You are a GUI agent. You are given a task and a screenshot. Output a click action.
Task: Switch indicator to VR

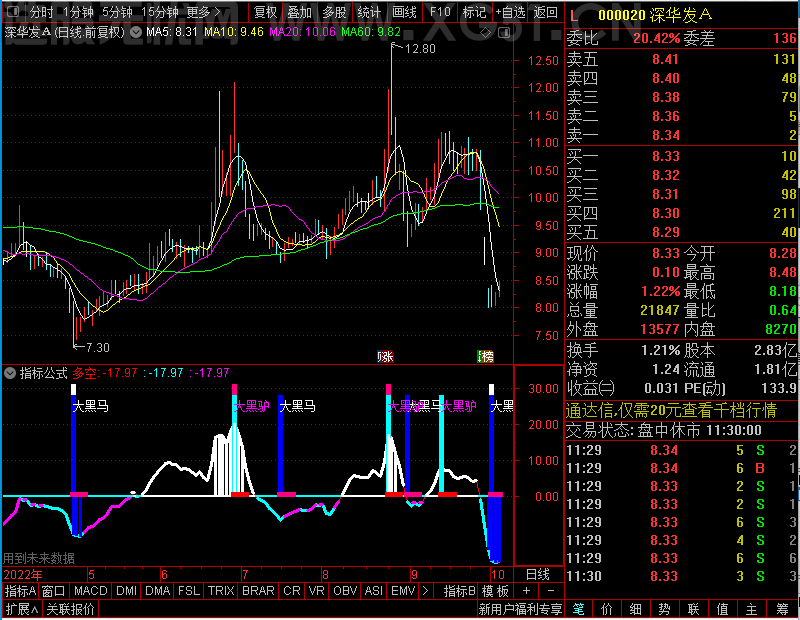click(316, 591)
